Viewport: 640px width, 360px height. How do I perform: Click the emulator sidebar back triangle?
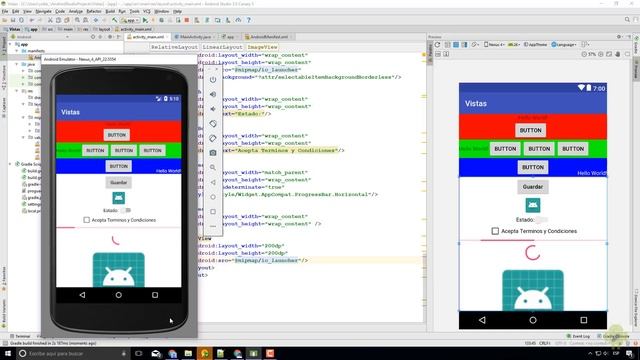(x=213, y=182)
